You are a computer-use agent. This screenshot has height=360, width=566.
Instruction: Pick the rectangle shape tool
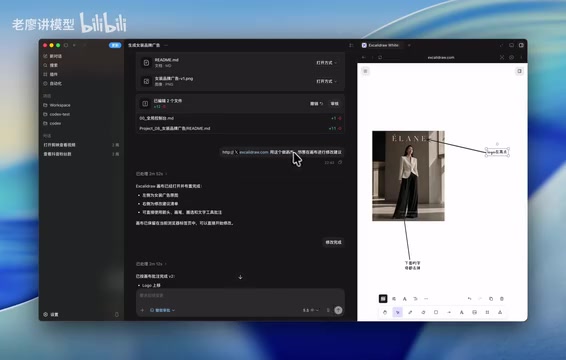436,312
